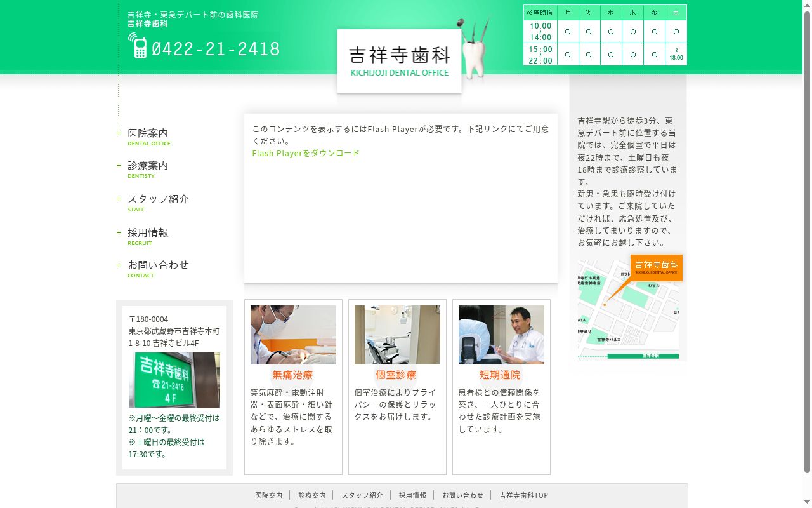Viewport: 812px width, 508px height.
Task: Click the green clinic signboard photo
Action: click(x=174, y=380)
